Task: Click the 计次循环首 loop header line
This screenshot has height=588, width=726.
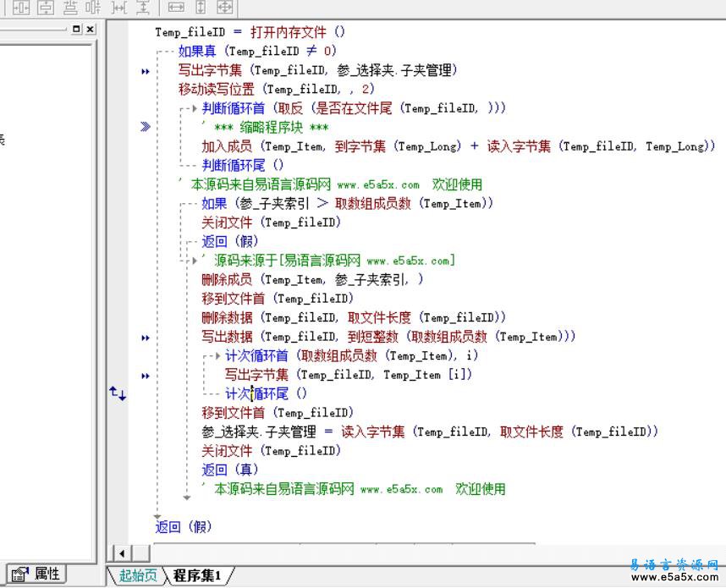Action: (352, 355)
